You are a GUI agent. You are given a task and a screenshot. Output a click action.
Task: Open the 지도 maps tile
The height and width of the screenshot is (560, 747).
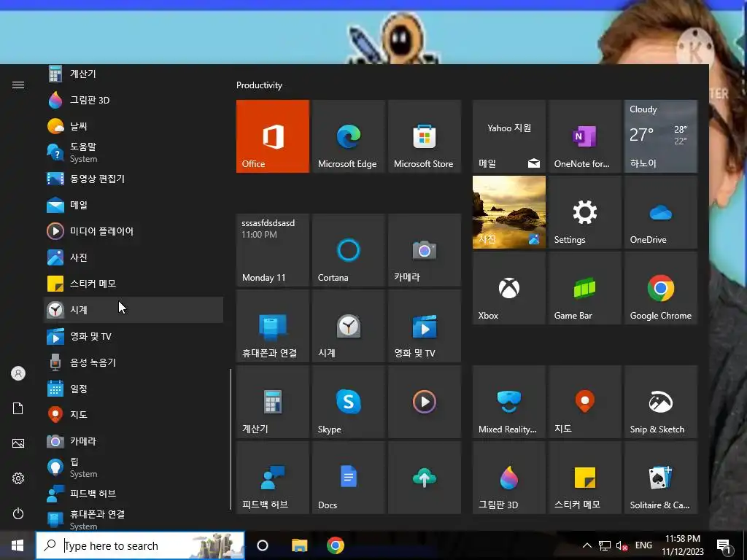(584, 402)
